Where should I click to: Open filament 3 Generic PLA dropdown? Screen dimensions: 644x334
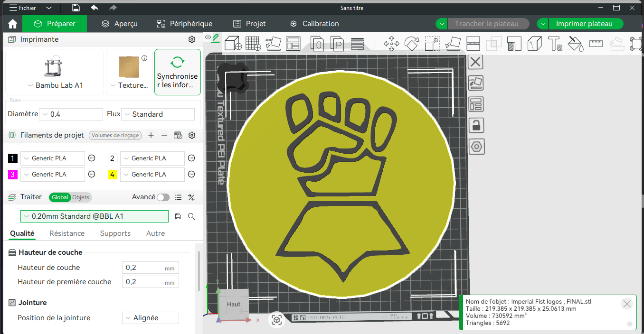point(52,175)
